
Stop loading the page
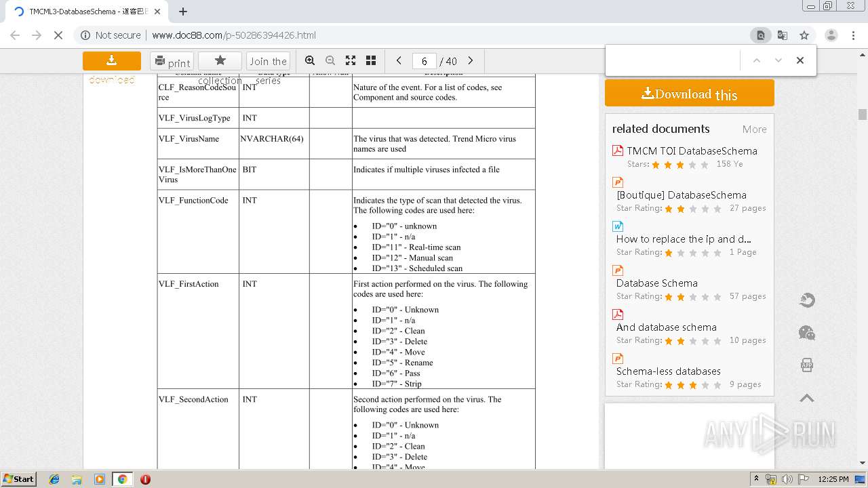coord(58,35)
